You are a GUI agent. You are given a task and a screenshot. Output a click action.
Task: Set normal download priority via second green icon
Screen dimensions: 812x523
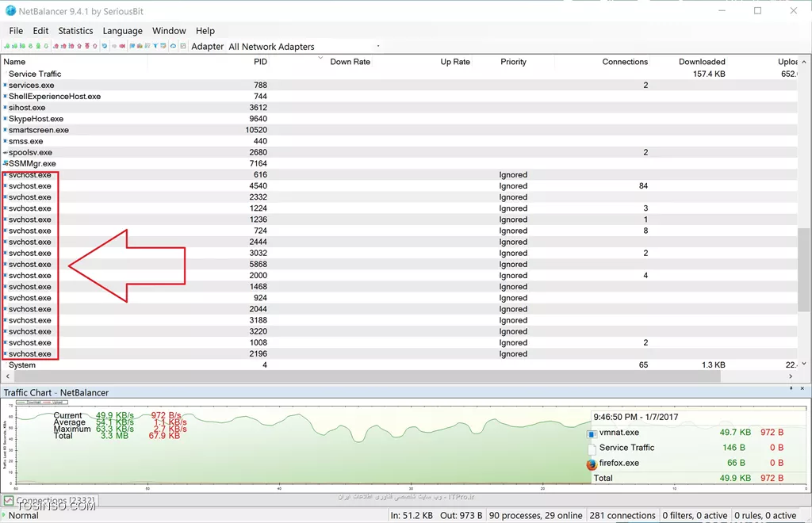click(14, 46)
